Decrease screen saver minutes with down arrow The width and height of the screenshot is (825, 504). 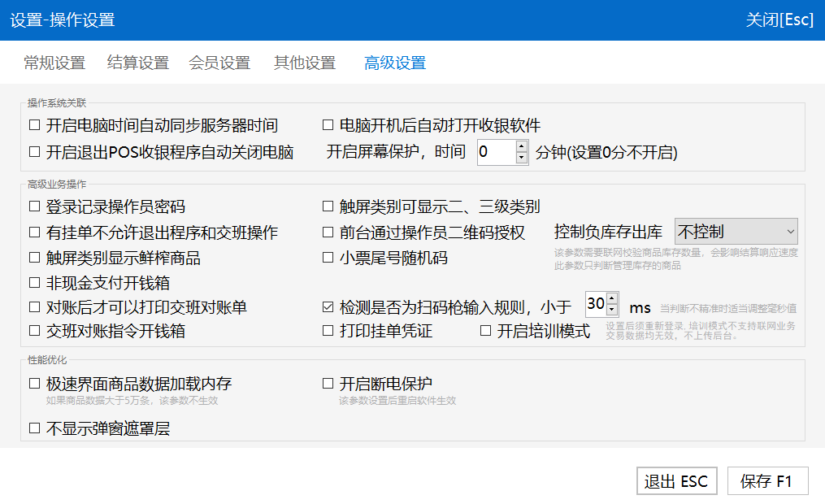(521, 158)
